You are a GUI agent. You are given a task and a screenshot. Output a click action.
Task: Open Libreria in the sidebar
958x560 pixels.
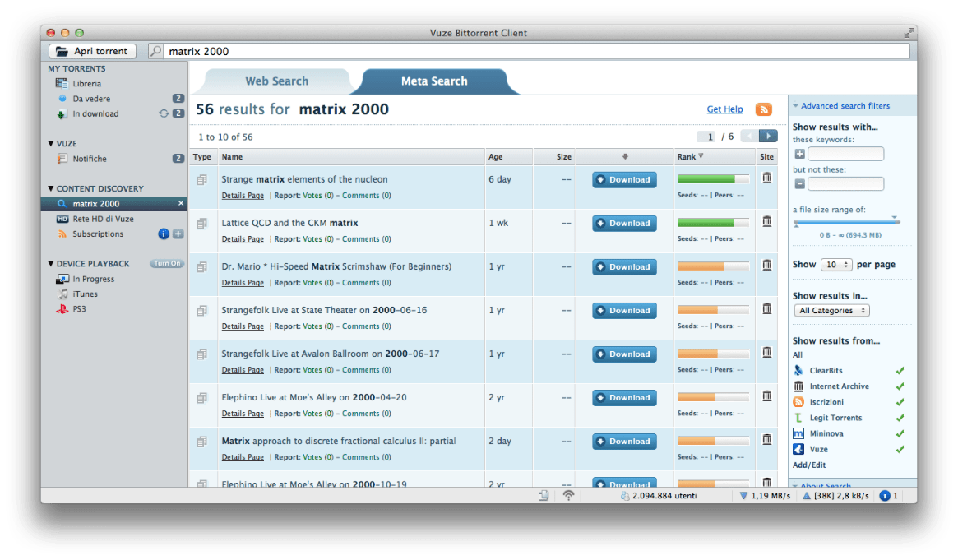point(87,84)
